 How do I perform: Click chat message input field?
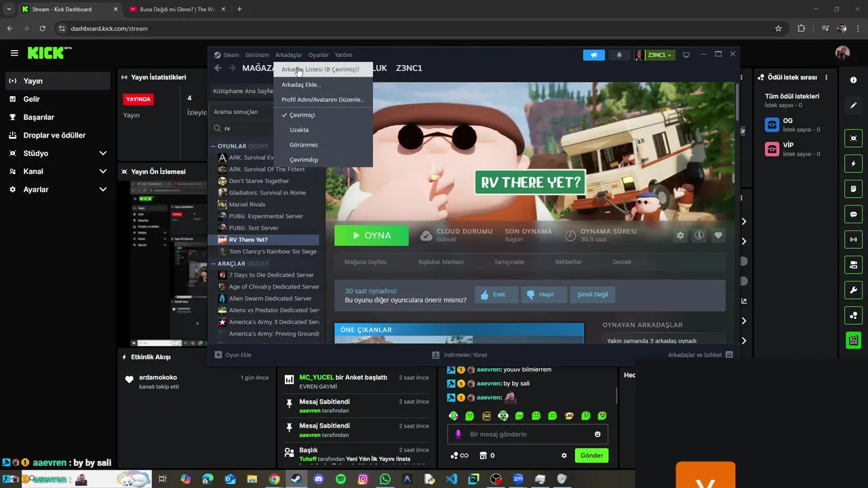(x=528, y=434)
